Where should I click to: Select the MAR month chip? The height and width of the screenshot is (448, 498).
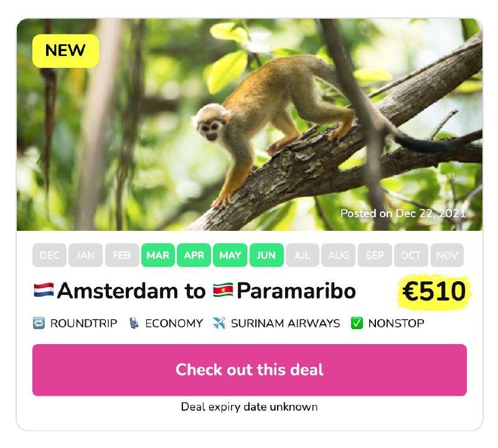[158, 255]
